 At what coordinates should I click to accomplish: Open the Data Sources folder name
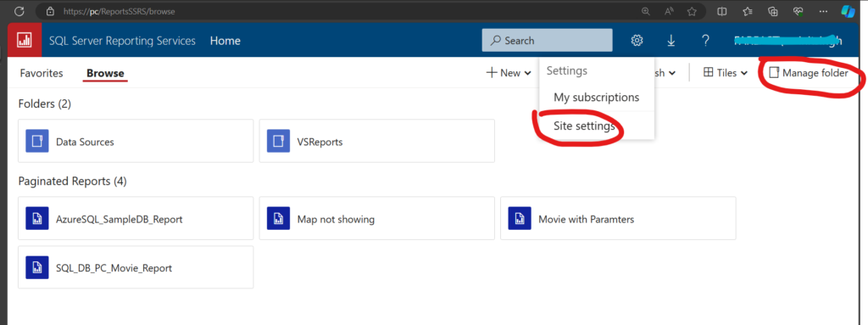pyautogui.click(x=85, y=142)
